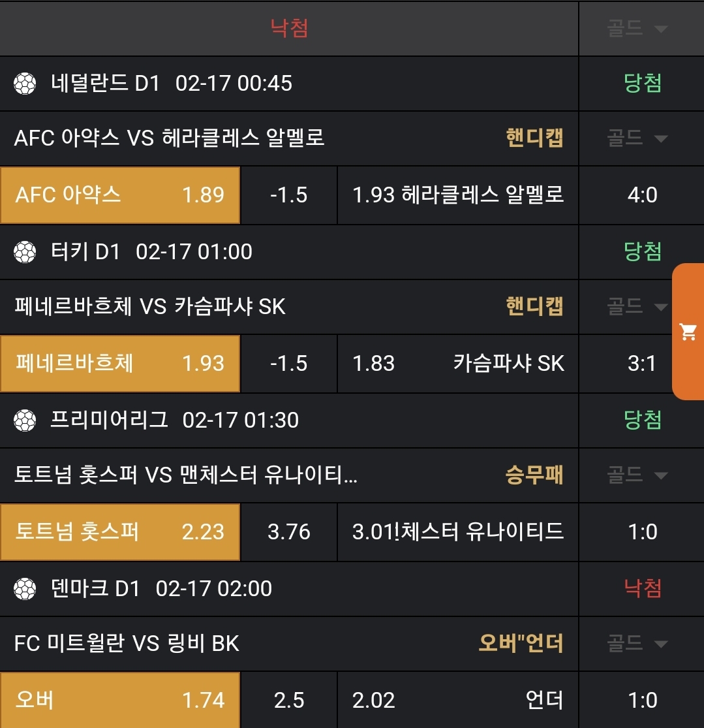This screenshot has height=728, width=704.
Task: Click the 낙첨 header label
Action: point(289,28)
